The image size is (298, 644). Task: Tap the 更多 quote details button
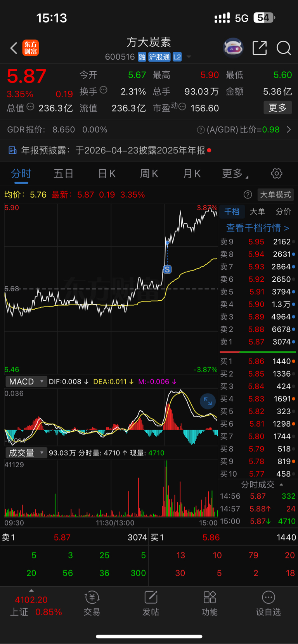click(277, 108)
